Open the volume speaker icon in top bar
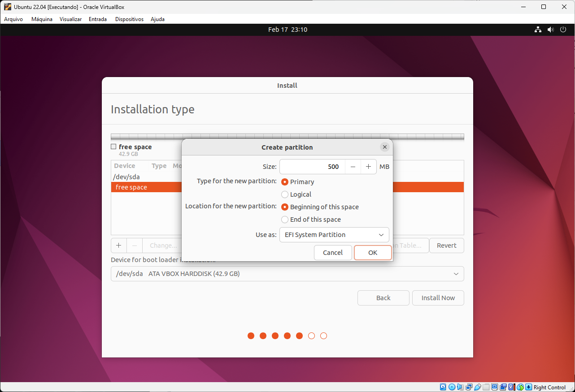575x392 pixels. pos(550,30)
